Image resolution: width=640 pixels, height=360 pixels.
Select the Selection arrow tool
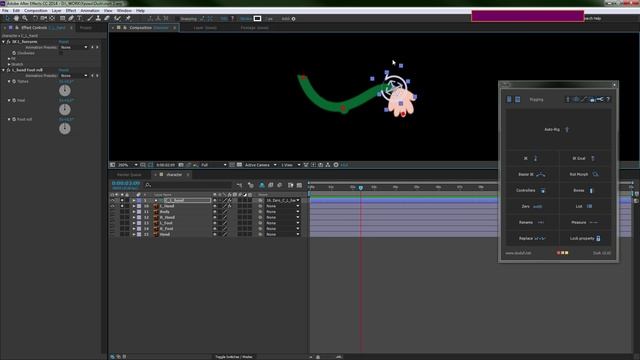point(7,18)
